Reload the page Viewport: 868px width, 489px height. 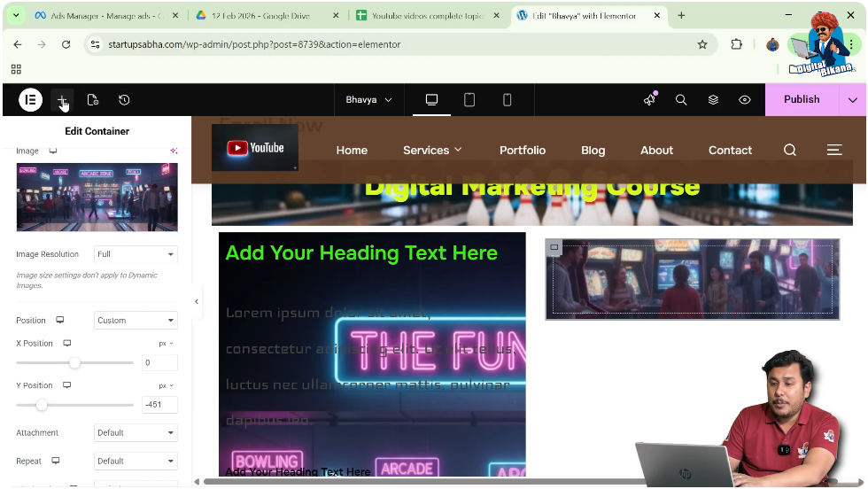66,44
